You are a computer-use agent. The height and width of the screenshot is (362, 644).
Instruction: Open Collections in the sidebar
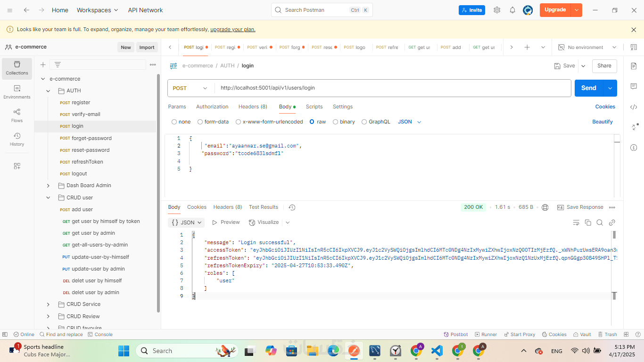click(17, 68)
